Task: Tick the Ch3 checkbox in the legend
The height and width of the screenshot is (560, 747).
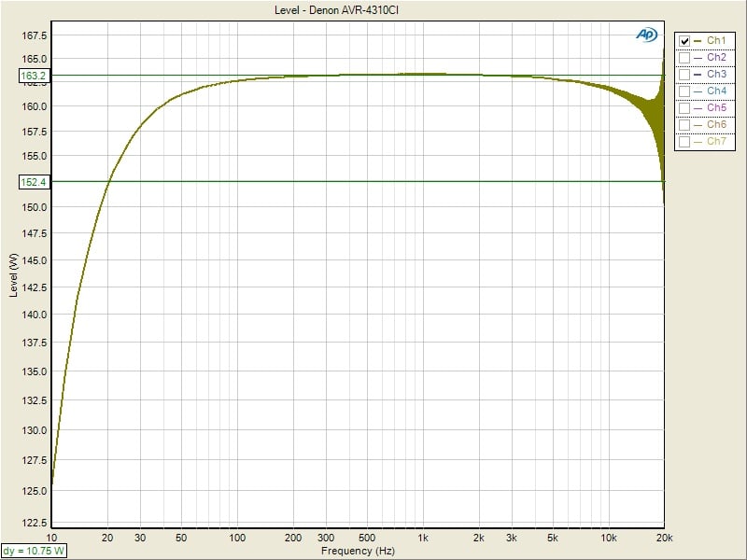Action: coord(685,75)
